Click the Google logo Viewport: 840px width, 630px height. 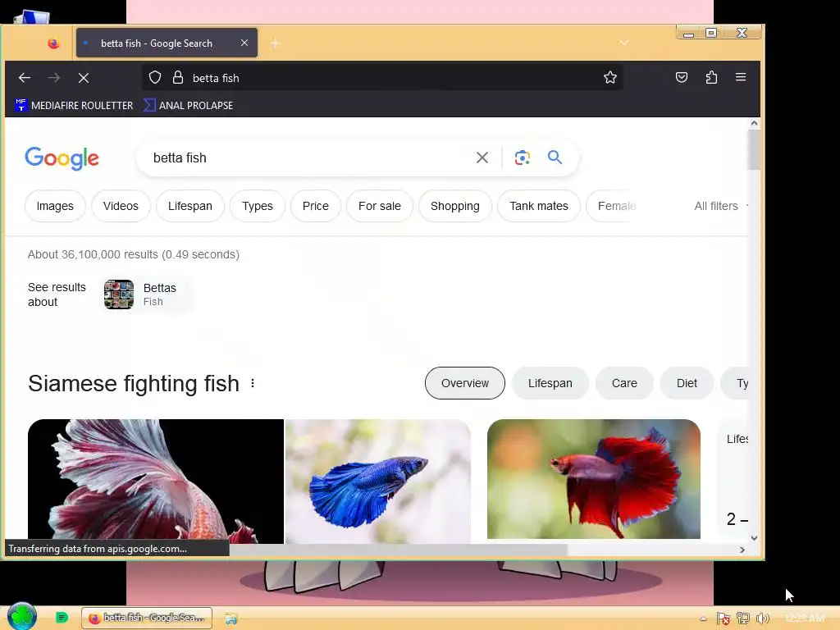coord(62,158)
